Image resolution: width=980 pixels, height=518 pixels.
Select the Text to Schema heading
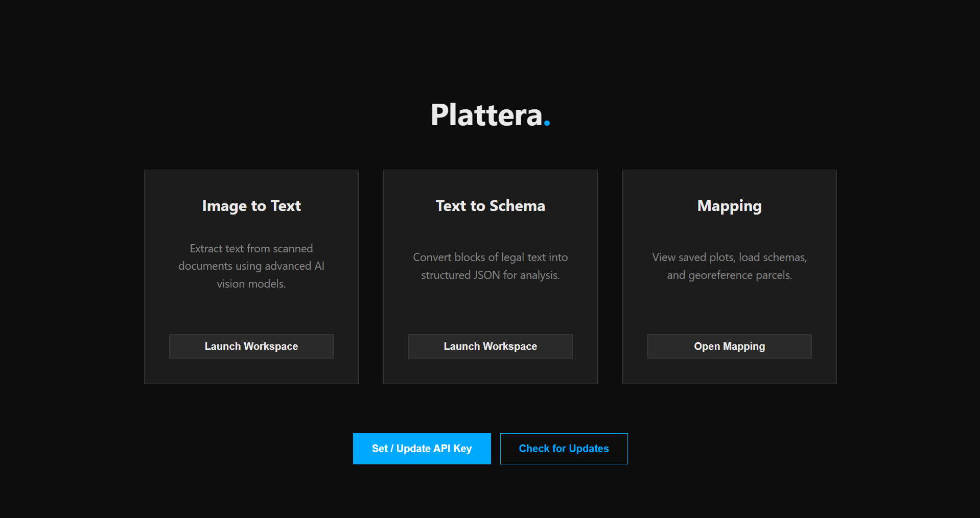click(x=490, y=206)
